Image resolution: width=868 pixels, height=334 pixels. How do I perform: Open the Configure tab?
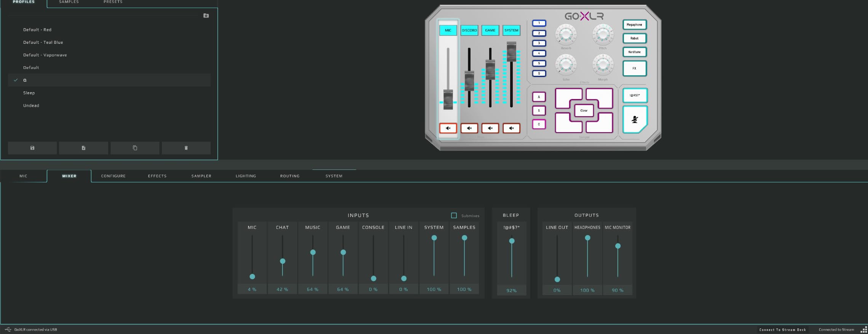coord(113,176)
